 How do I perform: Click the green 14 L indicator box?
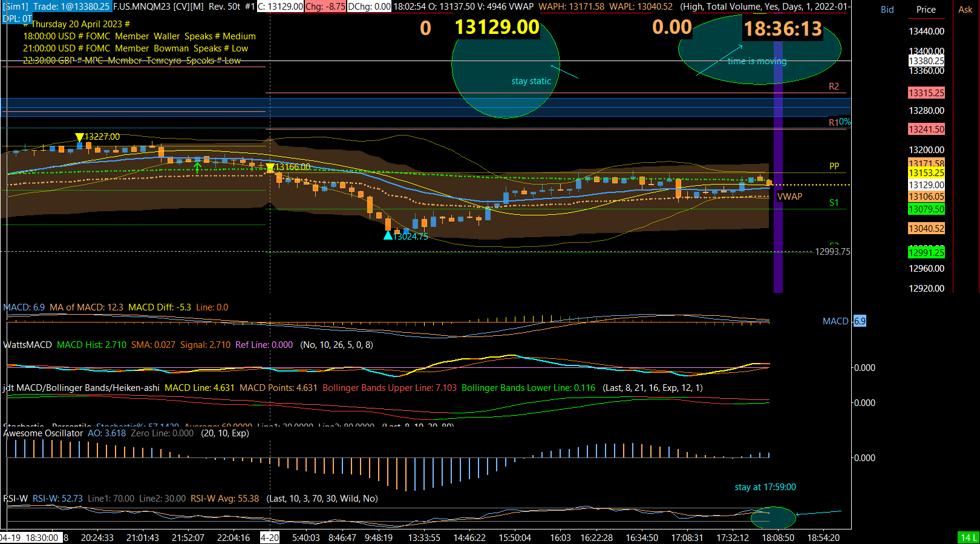point(969,537)
